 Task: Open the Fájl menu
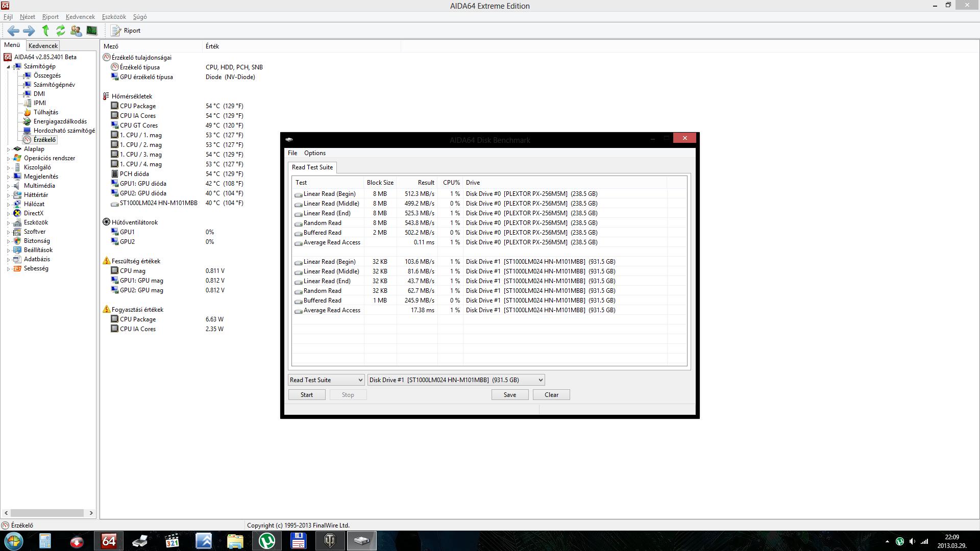(8, 17)
